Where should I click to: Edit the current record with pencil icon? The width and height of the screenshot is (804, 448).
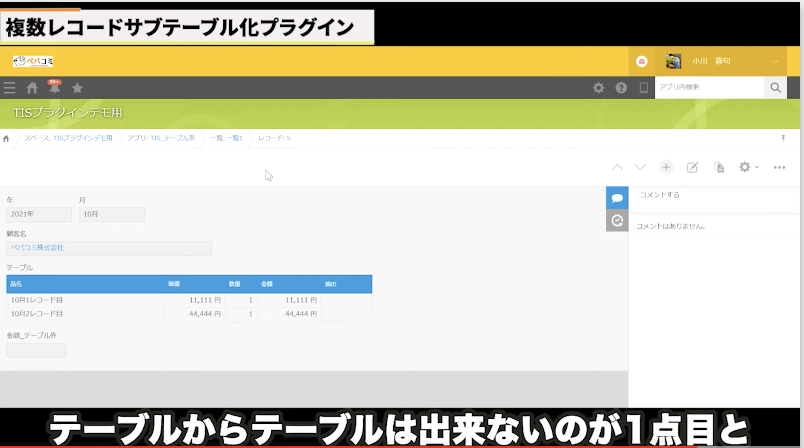(x=692, y=167)
